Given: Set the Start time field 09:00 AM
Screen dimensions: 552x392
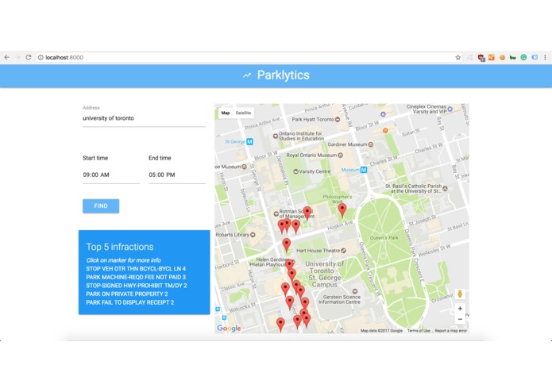Looking at the screenshot, I should tap(111, 175).
